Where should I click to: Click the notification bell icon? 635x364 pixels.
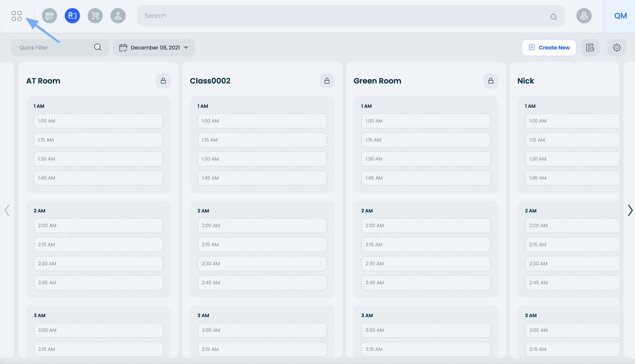point(584,16)
